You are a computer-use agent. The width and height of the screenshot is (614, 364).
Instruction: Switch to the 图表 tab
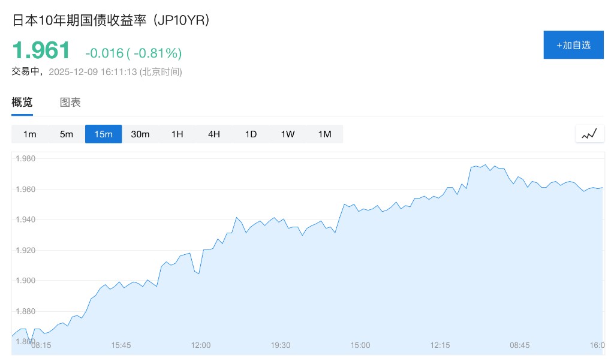pos(70,103)
